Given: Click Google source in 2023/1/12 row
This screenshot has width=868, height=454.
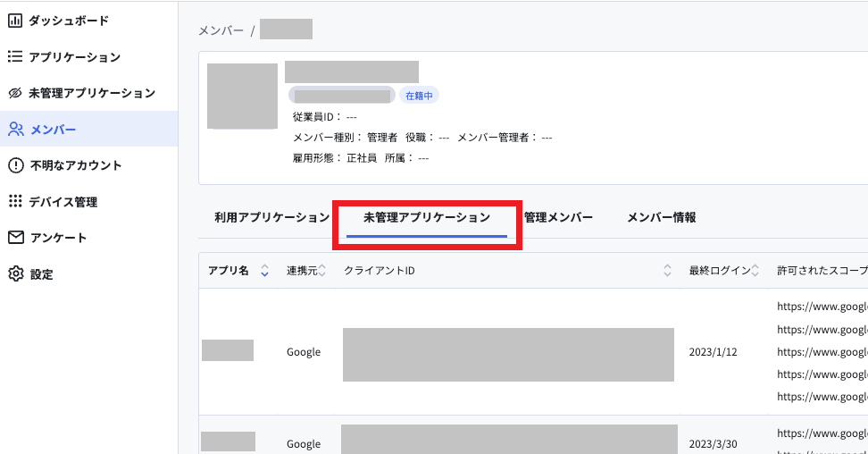Looking at the screenshot, I should [304, 352].
